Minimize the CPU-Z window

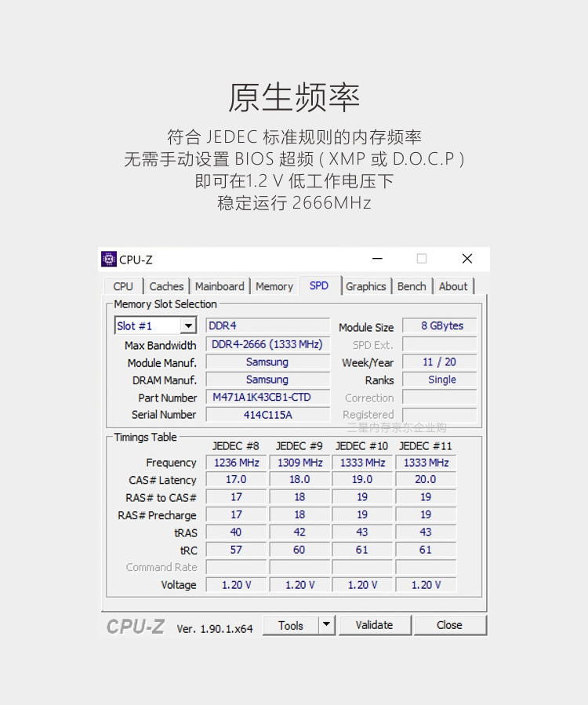[x=378, y=259]
